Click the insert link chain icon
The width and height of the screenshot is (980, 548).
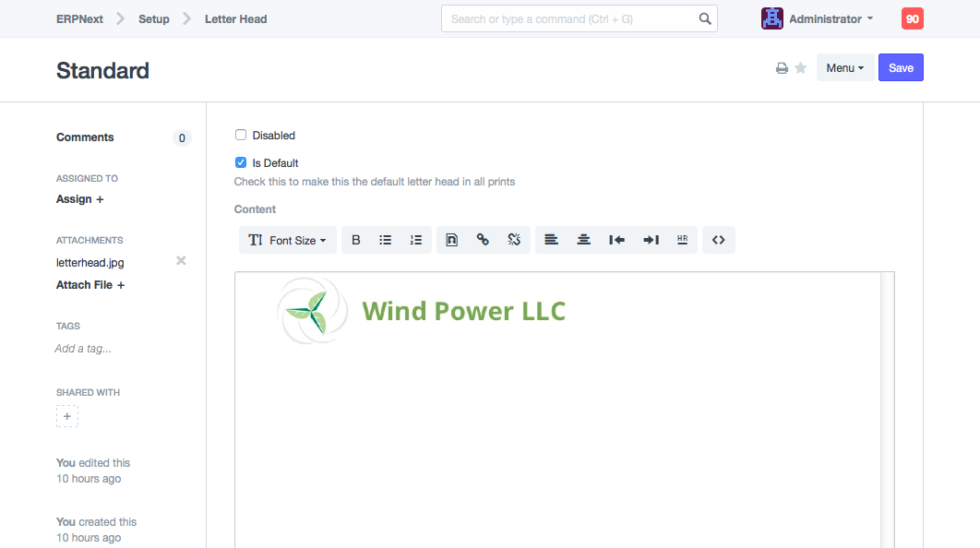pos(483,240)
